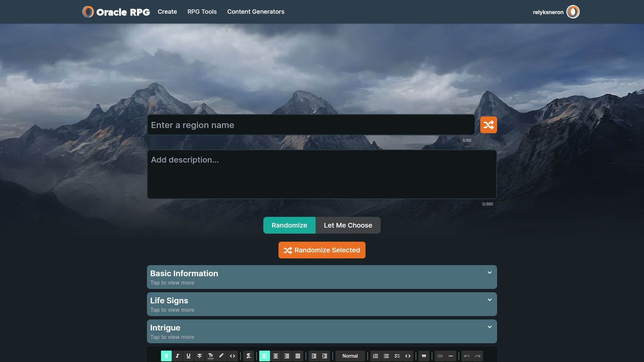This screenshot has width=644, height=362.
Task: Click the shuffle region name icon
Action: [x=488, y=125]
